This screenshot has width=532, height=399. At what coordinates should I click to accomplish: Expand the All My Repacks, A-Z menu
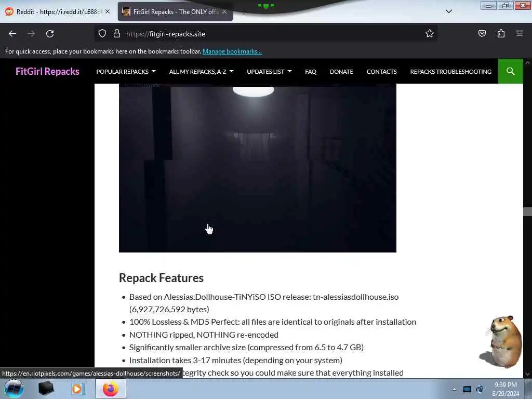pyautogui.click(x=201, y=72)
